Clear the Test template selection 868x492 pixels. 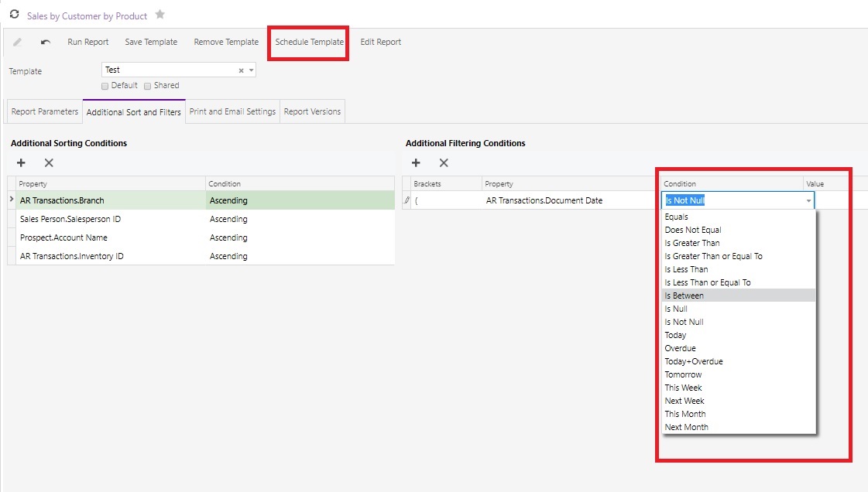pyautogui.click(x=241, y=70)
